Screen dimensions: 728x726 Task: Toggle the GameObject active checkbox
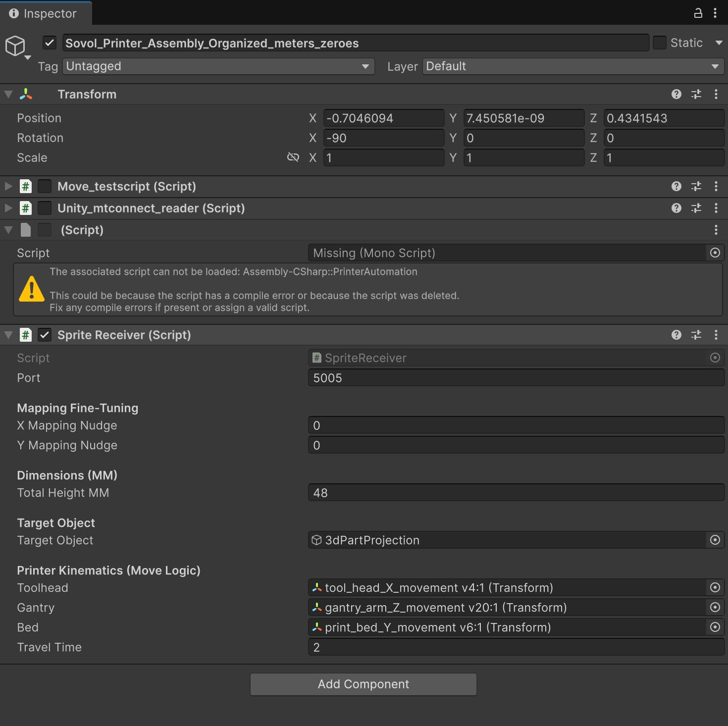point(50,43)
